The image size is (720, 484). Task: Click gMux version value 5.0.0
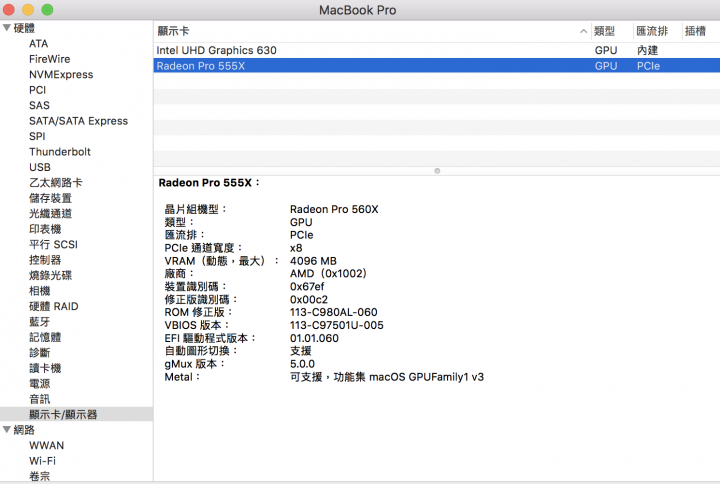coord(302,364)
